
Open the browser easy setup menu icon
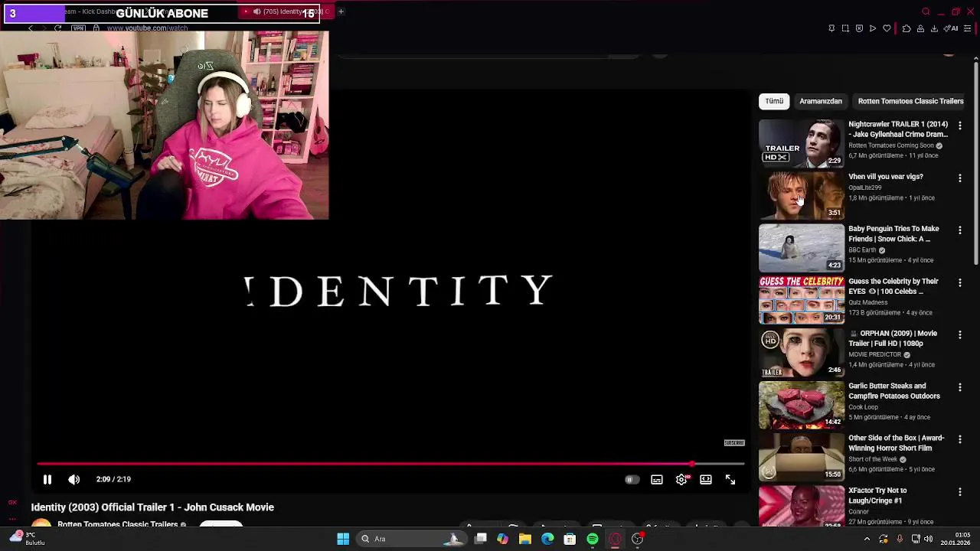(x=967, y=28)
